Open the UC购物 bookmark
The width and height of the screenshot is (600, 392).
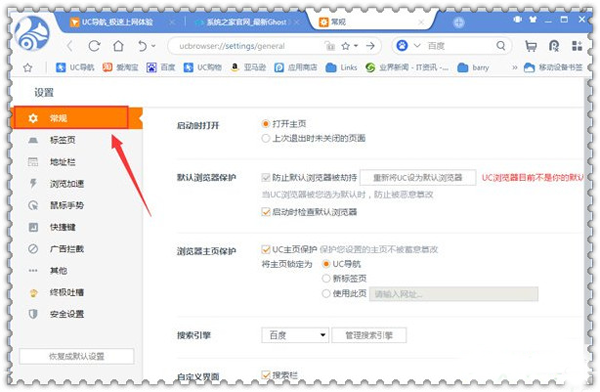coord(202,67)
